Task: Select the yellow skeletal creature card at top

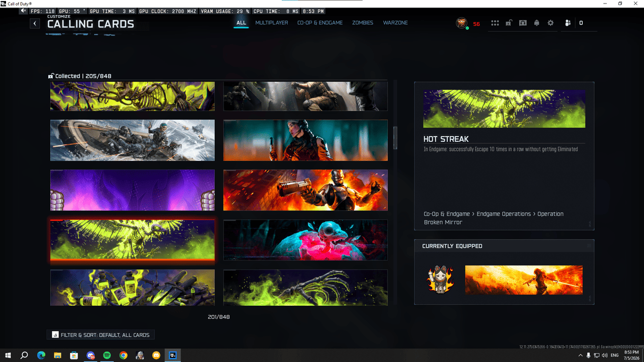Action: point(132,96)
